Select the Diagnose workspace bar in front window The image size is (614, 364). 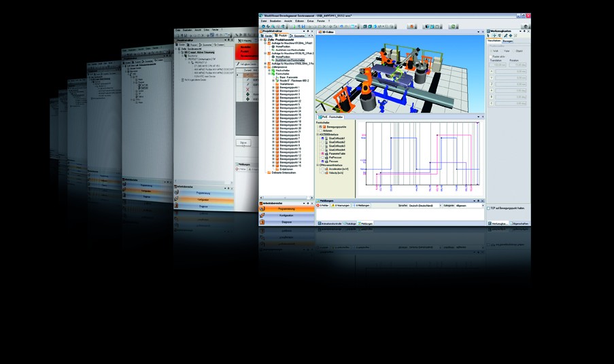[x=287, y=221]
